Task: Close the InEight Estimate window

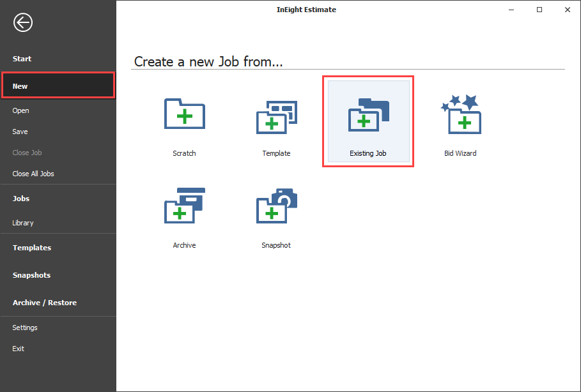Action: pos(568,10)
